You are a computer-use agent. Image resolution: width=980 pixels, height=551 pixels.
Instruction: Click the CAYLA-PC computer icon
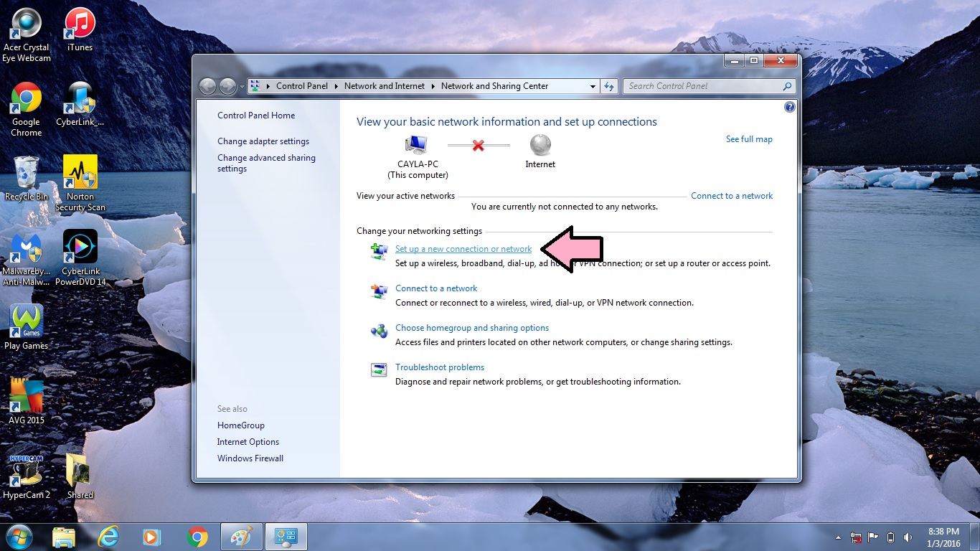pos(416,145)
